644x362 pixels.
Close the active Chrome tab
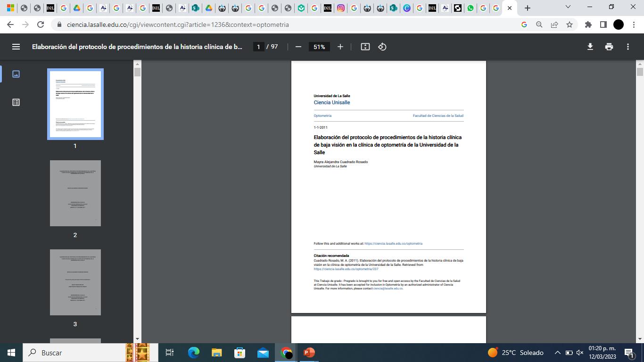click(x=510, y=8)
